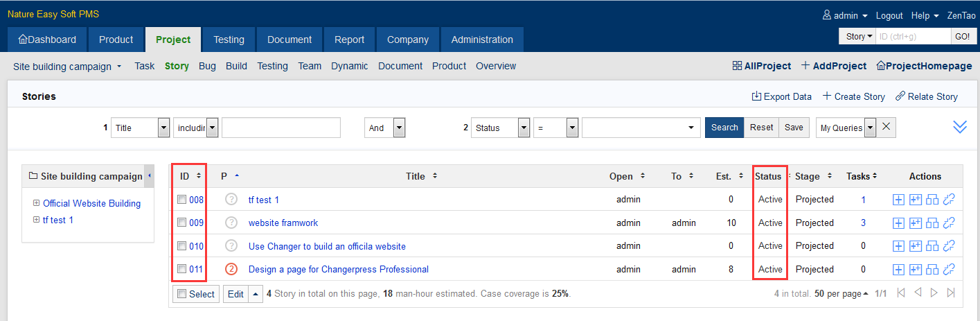Switch to the Testing main tab
The height and width of the screenshot is (321, 980).
(229, 40)
